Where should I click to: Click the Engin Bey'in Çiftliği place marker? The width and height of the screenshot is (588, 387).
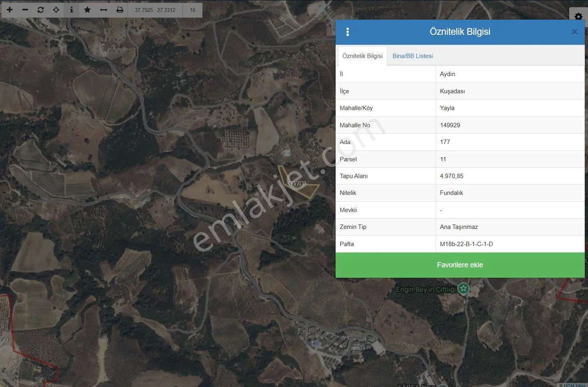pyautogui.click(x=463, y=288)
